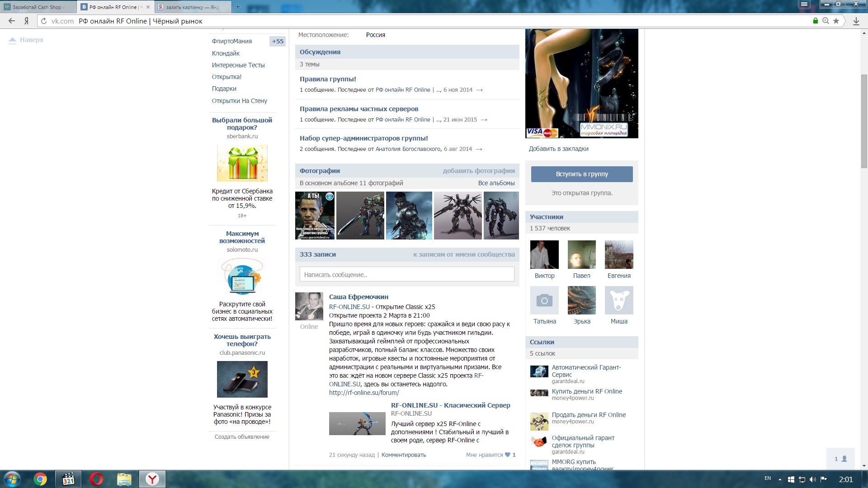Image resolution: width=868 pixels, height=488 pixels.
Task: Click the green lock security icon
Action: pyautogui.click(x=816, y=21)
